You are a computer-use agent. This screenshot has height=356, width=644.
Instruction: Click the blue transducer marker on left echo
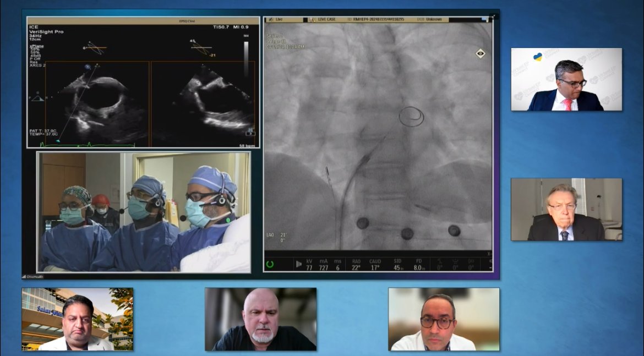click(88, 67)
